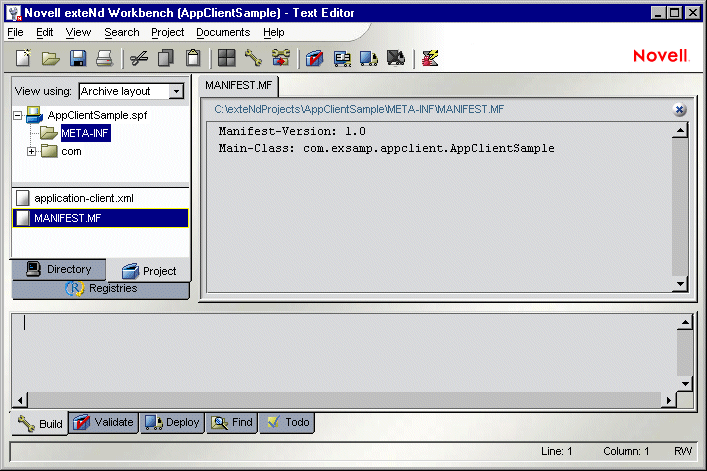The height and width of the screenshot is (471, 707).
Task: Switch to the Directory tab
Action: coord(59,269)
